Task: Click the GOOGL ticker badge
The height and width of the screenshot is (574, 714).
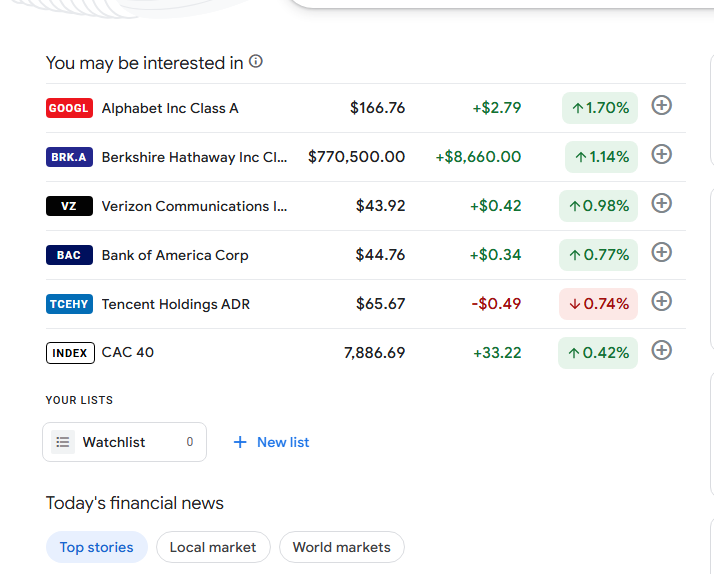Action: (x=69, y=108)
